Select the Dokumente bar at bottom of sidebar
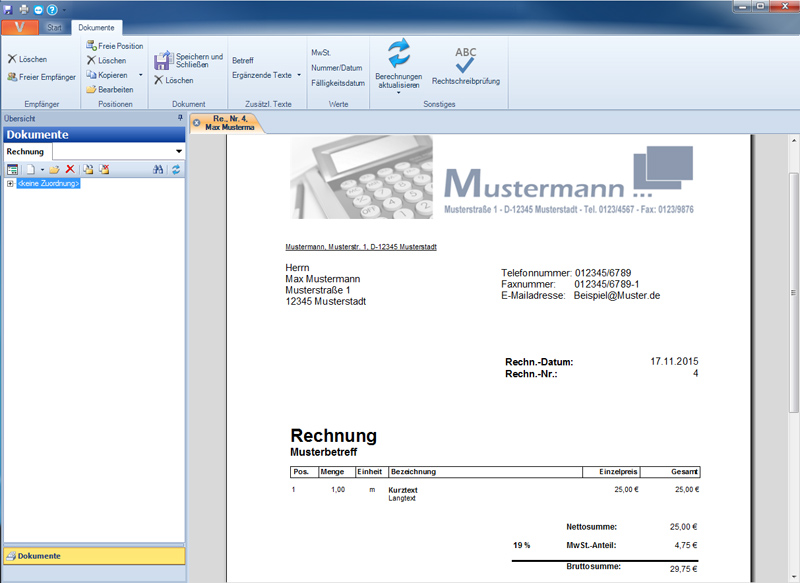800x583 pixels. click(x=93, y=556)
